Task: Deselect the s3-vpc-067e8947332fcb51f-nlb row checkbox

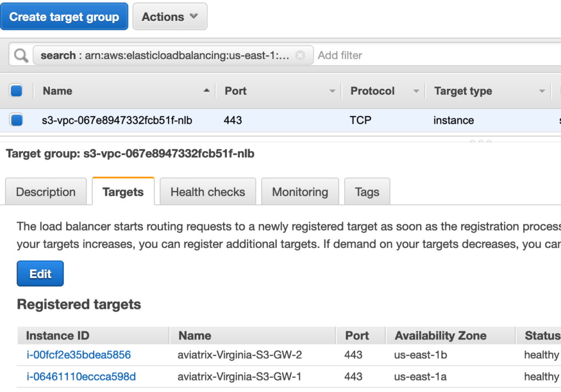Action: tap(16, 120)
